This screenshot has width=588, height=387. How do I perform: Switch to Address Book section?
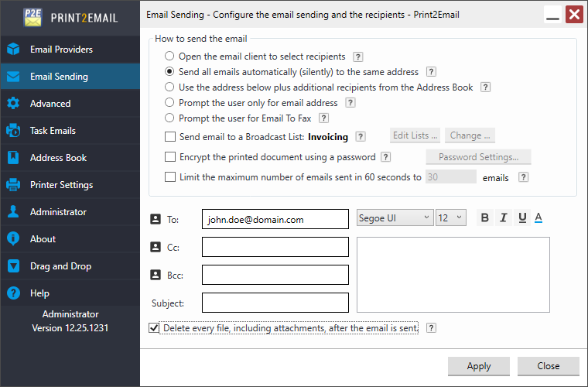point(70,157)
